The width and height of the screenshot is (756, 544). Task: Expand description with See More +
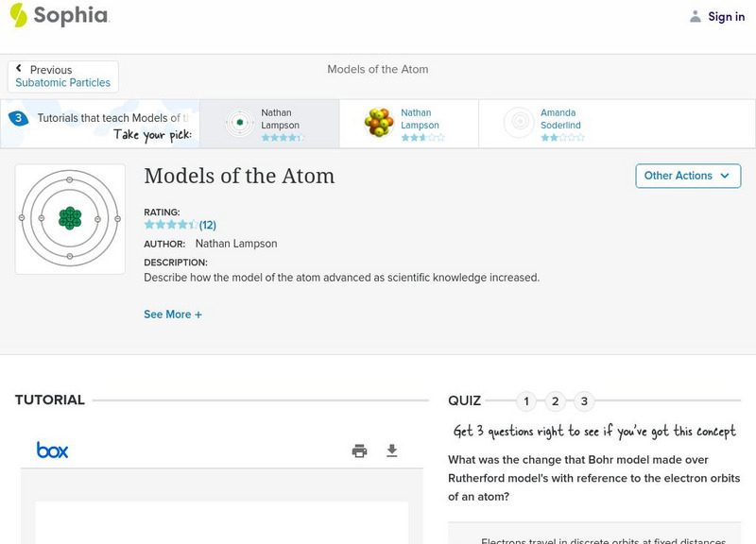pyautogui.click(x=173, y=314)
